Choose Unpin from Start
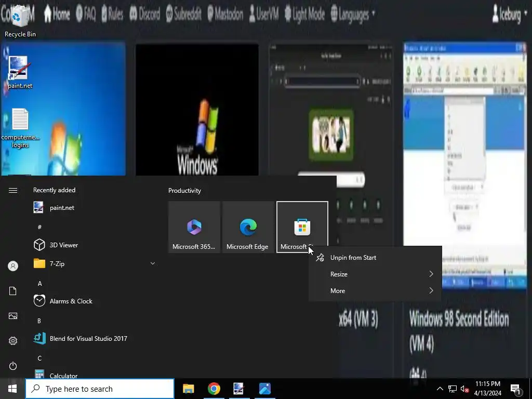This screenshot has height=399, width=532. [375, 258]
